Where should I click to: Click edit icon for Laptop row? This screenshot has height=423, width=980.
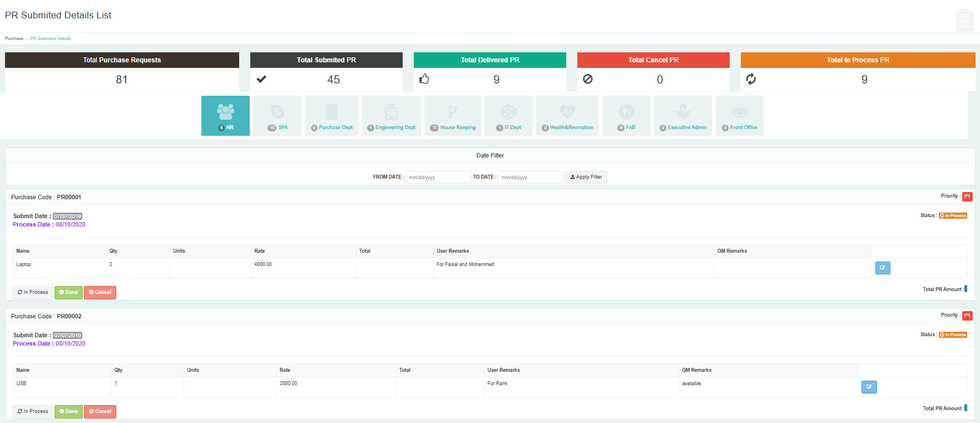pos(882,268)
